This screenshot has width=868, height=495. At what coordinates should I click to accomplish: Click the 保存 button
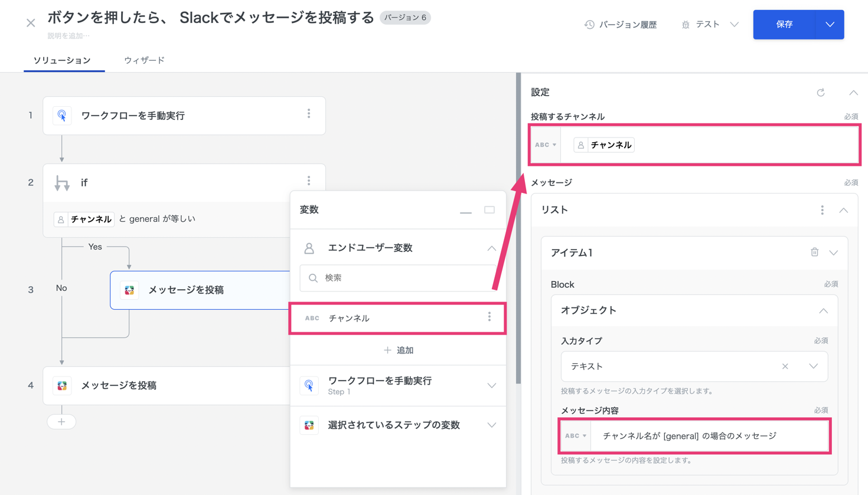coord(784,25)
